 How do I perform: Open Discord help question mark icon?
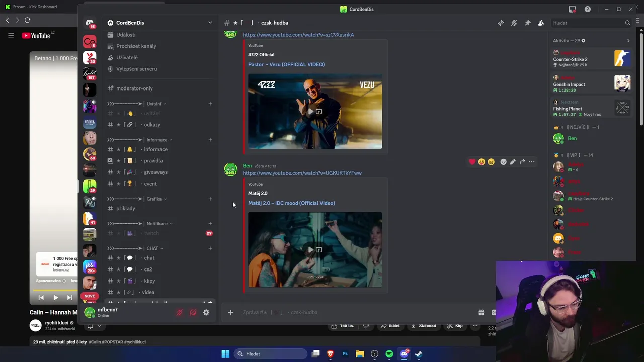tap(588, 9)
